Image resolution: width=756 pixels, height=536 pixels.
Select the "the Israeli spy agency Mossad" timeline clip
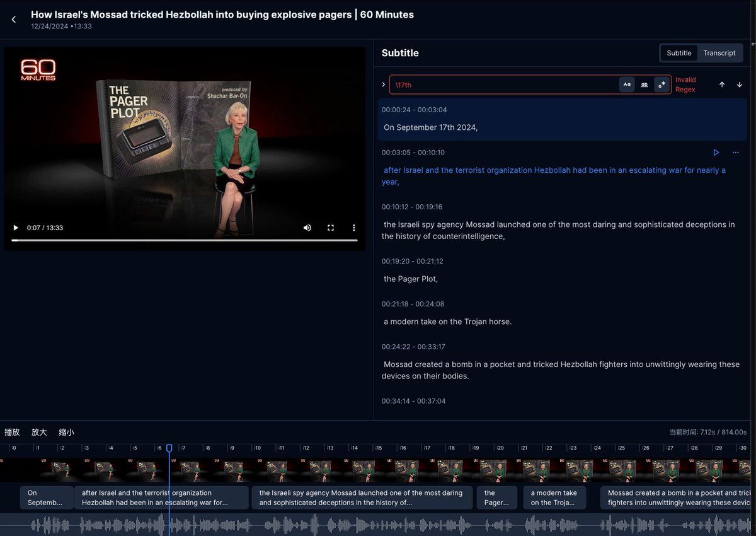(x=362, y=498)
